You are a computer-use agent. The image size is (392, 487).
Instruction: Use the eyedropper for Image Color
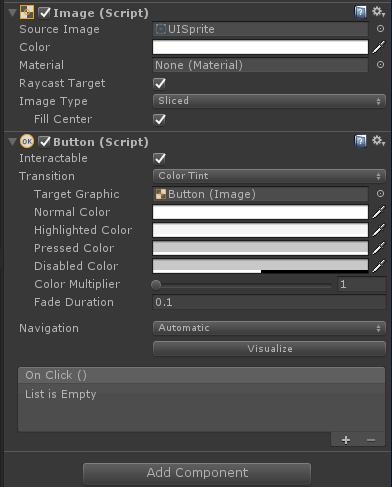(x=379, y=47)
